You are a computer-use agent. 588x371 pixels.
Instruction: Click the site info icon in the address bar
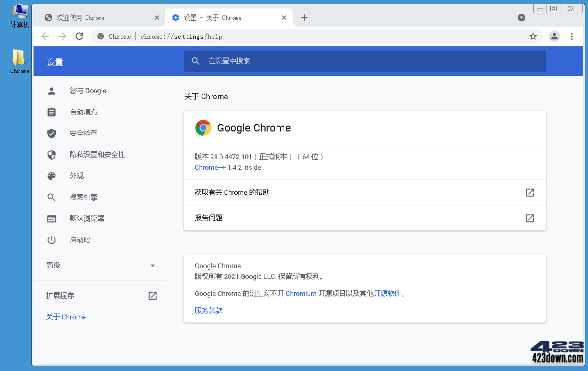coord(101,36)
